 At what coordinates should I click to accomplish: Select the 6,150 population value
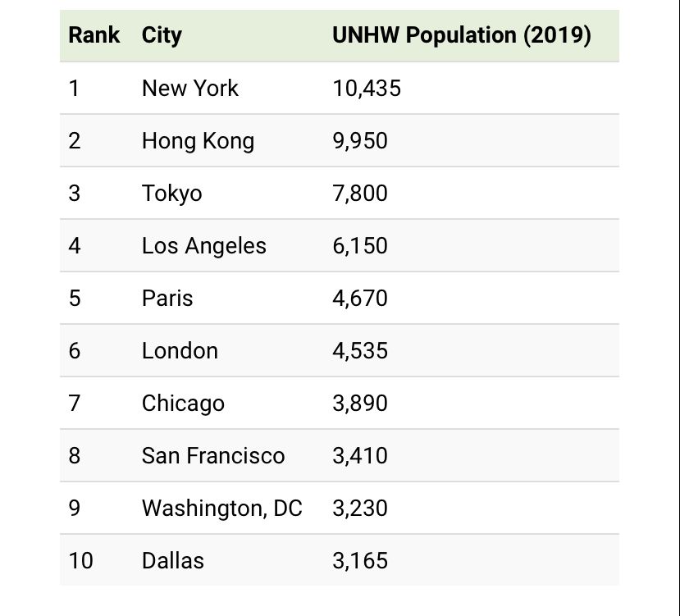(x=360, y=245)
